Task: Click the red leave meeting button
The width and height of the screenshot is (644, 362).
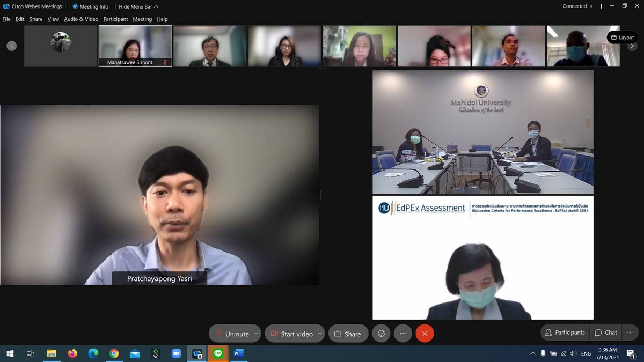Action: 425,334
